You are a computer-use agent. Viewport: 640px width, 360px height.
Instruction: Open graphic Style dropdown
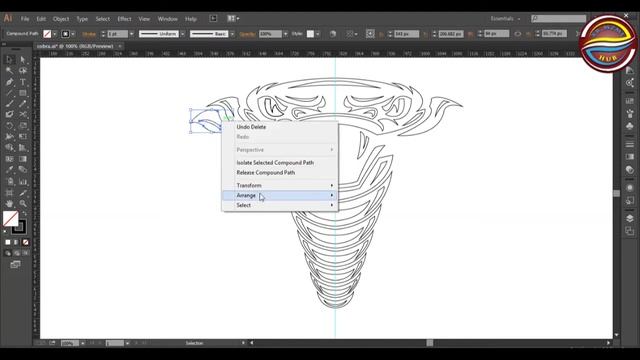click(318, 34)
